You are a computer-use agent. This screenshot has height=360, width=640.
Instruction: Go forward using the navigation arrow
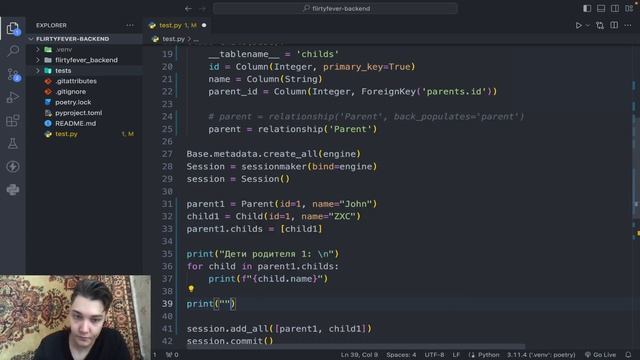click(x=202, y=8)
